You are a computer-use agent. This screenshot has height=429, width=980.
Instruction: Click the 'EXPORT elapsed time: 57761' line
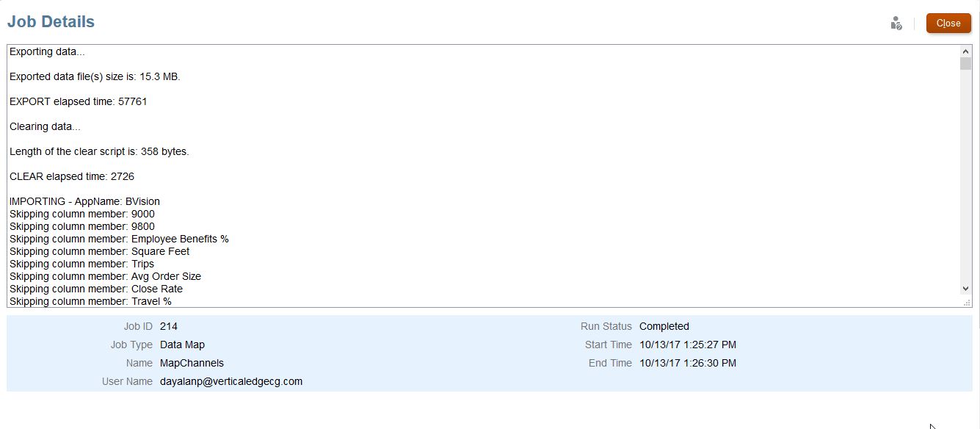pos(79,102)
